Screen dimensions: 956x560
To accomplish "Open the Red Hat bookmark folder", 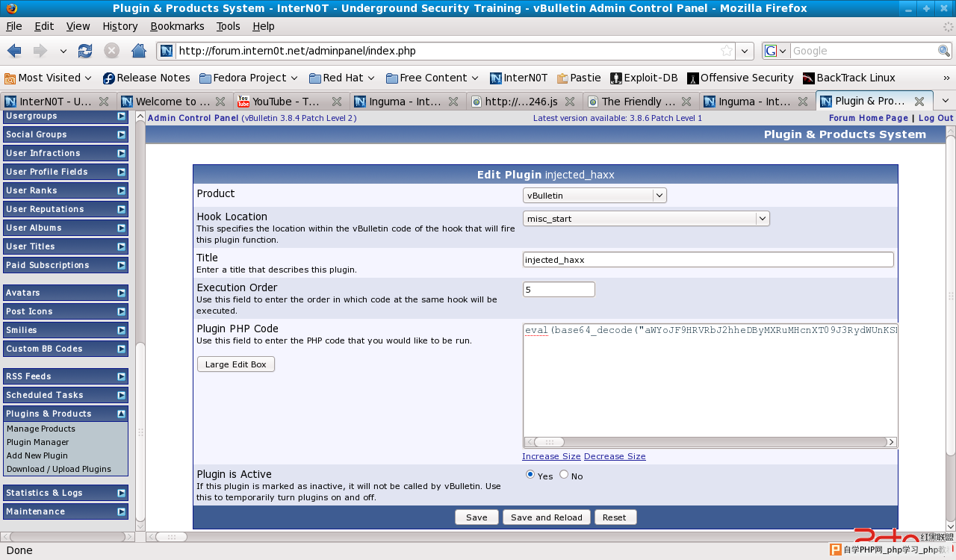I will tap(342, 78).
